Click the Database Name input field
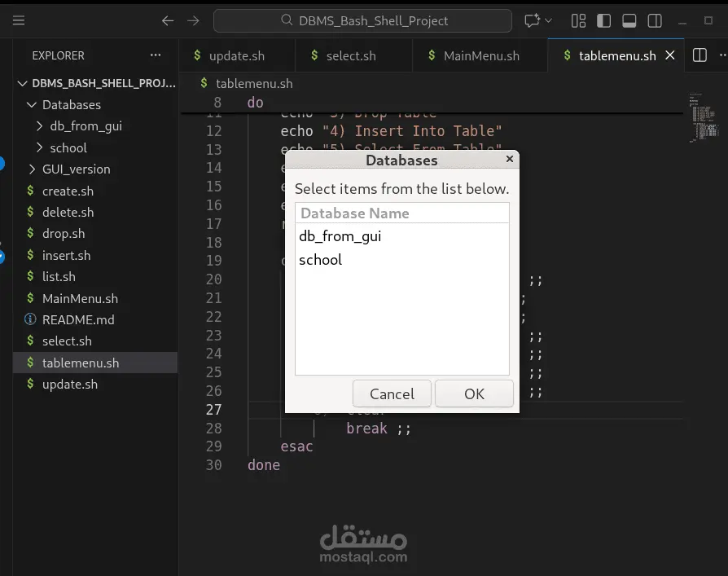 401,213
